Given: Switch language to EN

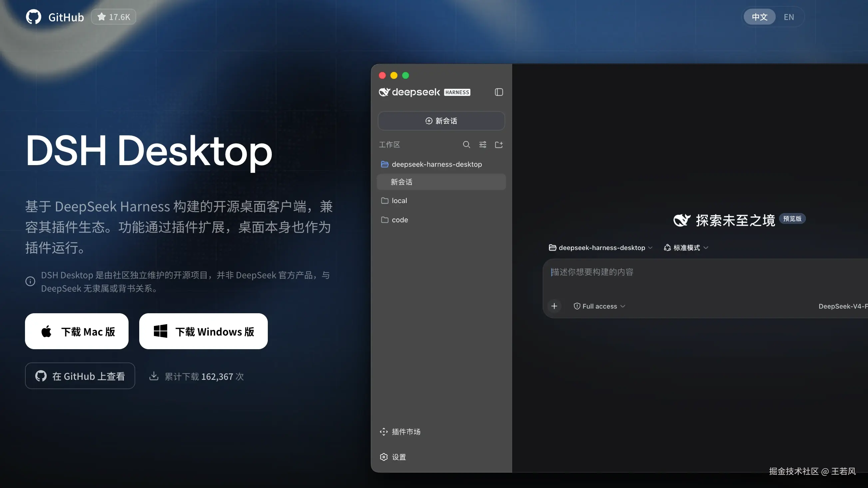Looking at the screenshot, I should pyautogui.click(x=789, y=17).
